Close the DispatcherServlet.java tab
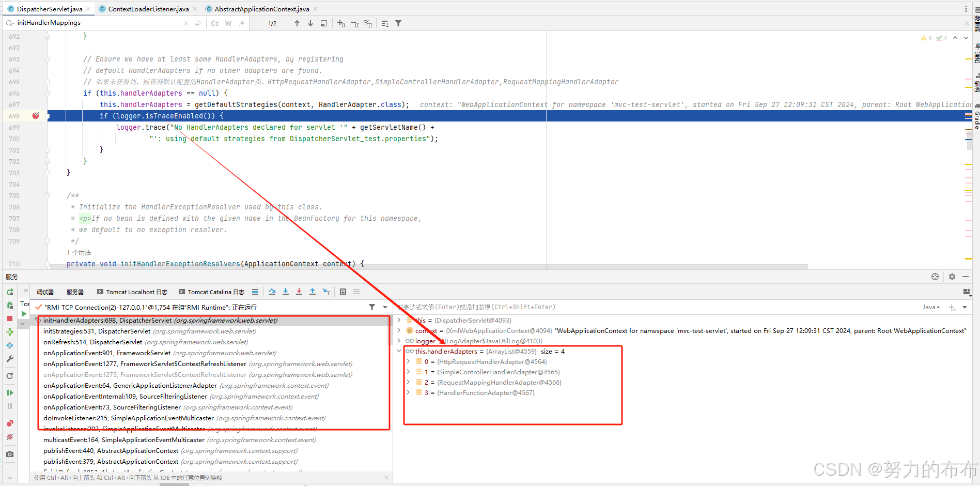The height and width of the screenshot is (486, 980). [x=88, y=9]
